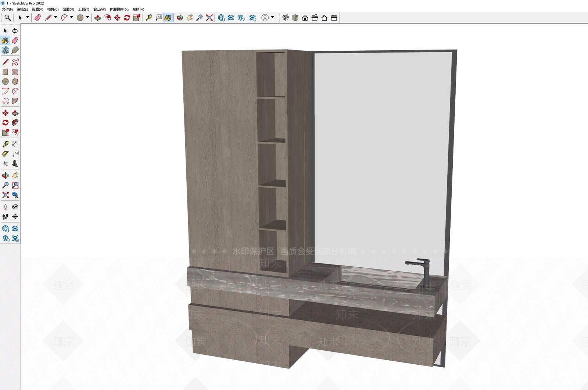Click Zoom Extents in the top horizontal toolbar

(209, 18)
